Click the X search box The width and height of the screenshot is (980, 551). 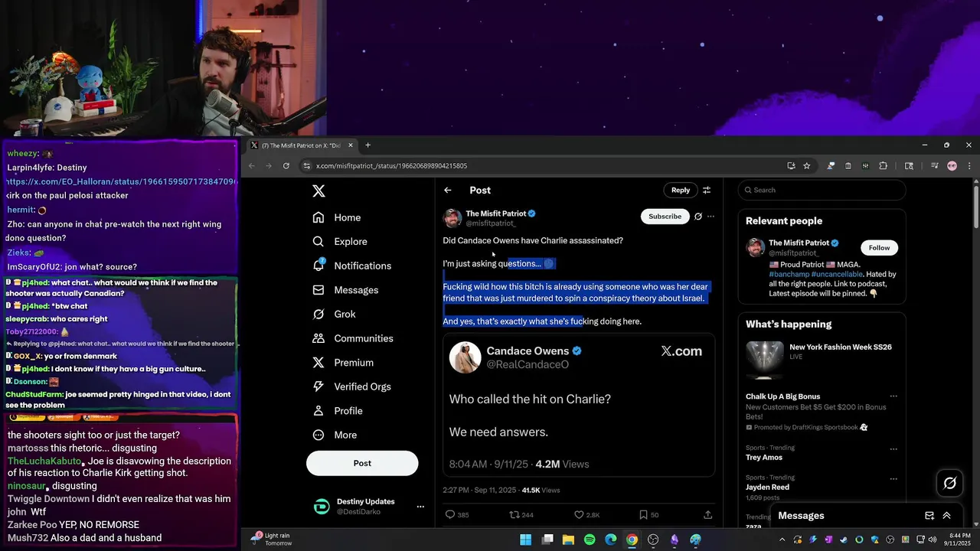click(x=822, y=190)
